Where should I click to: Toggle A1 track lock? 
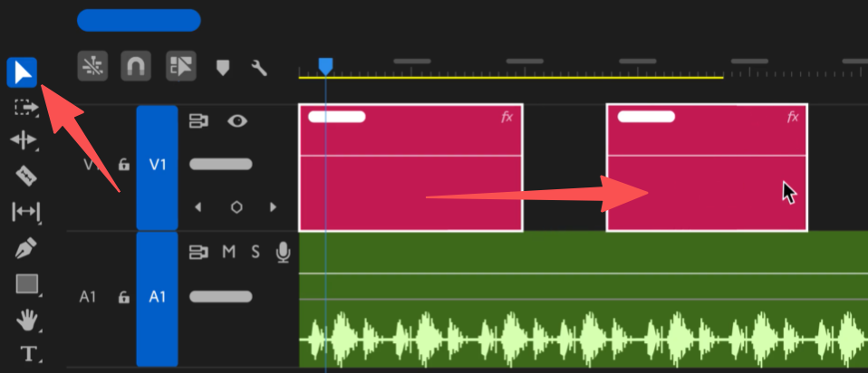[124, 297]
